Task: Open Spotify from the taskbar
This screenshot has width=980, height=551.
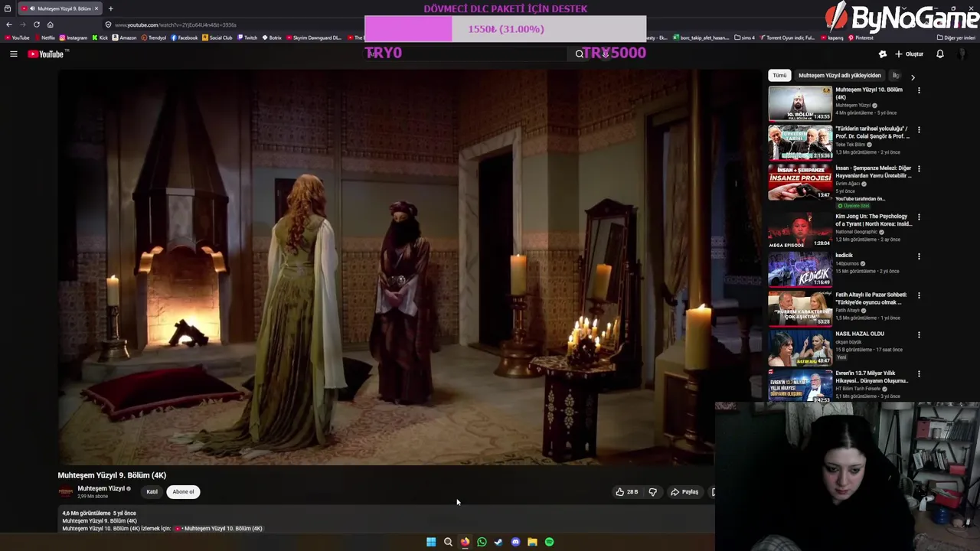Action: click(549, 542)
